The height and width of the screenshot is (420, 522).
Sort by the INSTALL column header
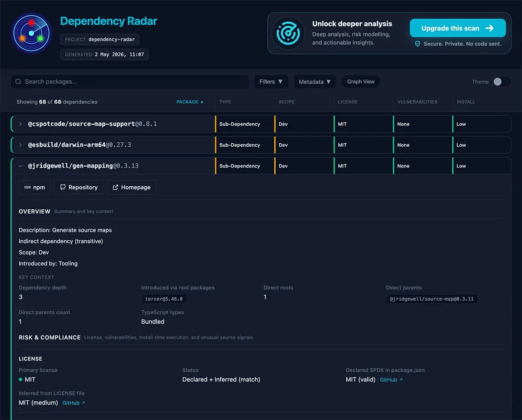466,102
